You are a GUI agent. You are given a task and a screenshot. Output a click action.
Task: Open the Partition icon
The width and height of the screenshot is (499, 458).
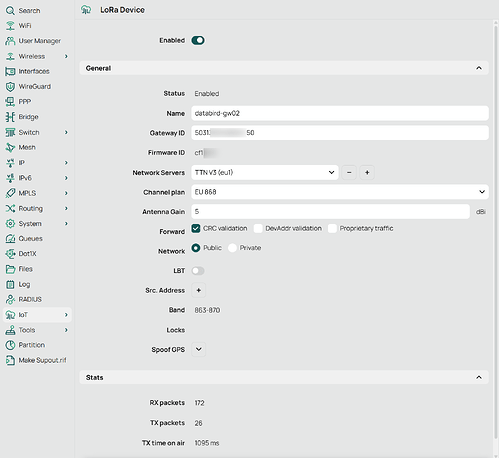point(10,345)
